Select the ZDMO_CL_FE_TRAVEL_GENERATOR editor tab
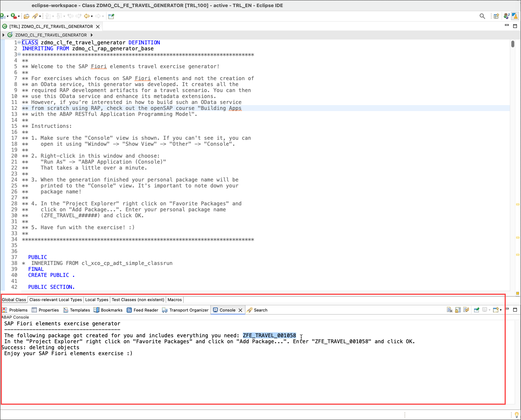 coord(51,26)
